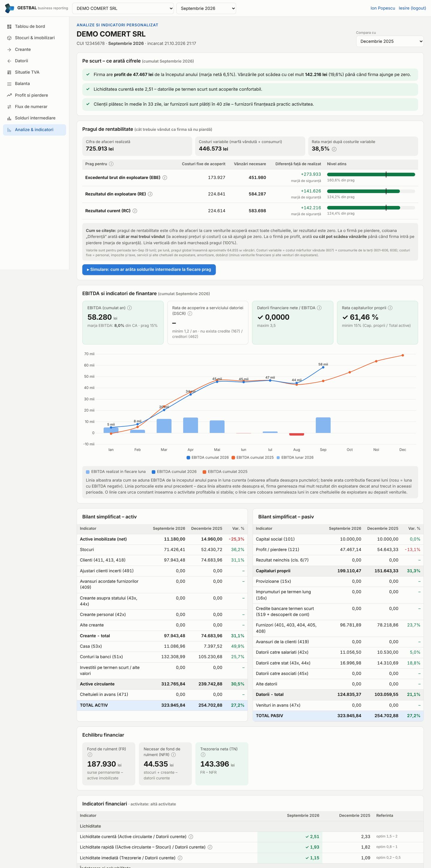
Task: Expand the Simulare solduri intermediare section
Action: tap(149, 270)
